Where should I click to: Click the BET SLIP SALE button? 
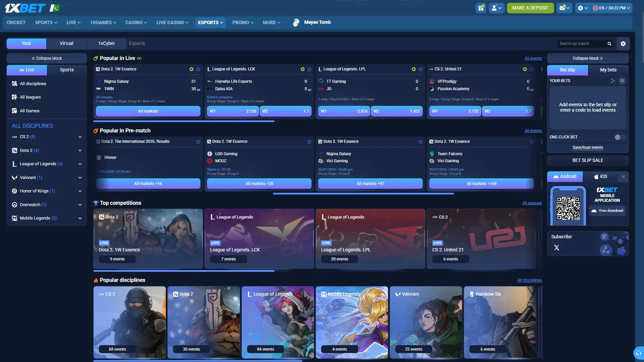588,161
